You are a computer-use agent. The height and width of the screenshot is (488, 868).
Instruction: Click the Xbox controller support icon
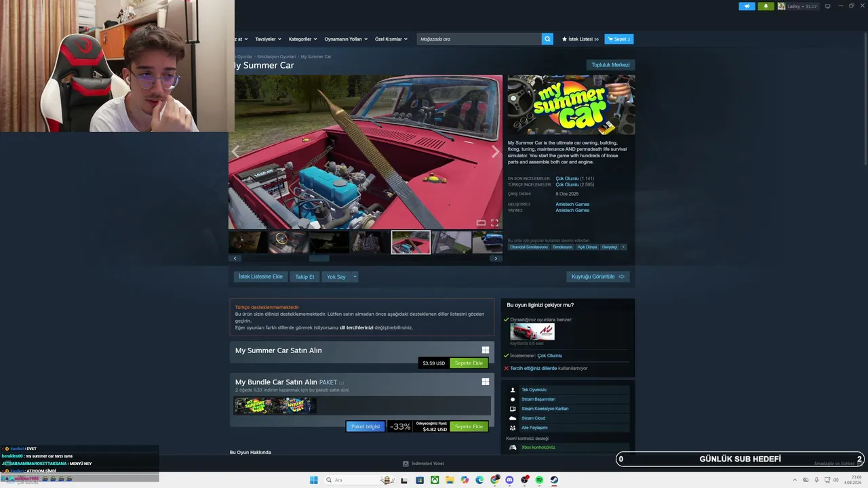[x=513, y=447]
